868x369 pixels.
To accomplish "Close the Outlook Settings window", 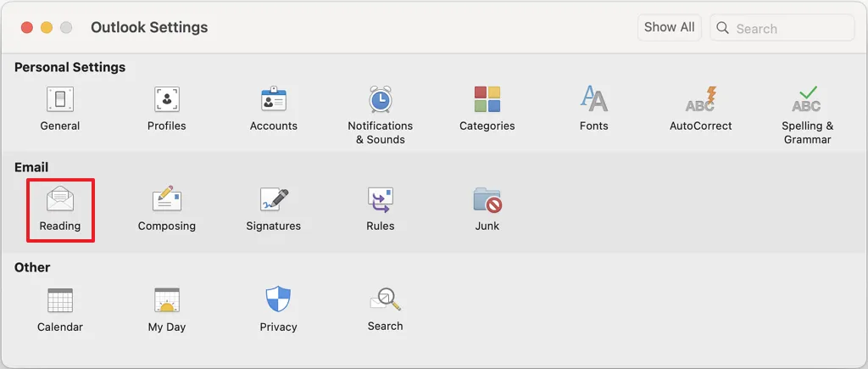I will coord(27,27).
